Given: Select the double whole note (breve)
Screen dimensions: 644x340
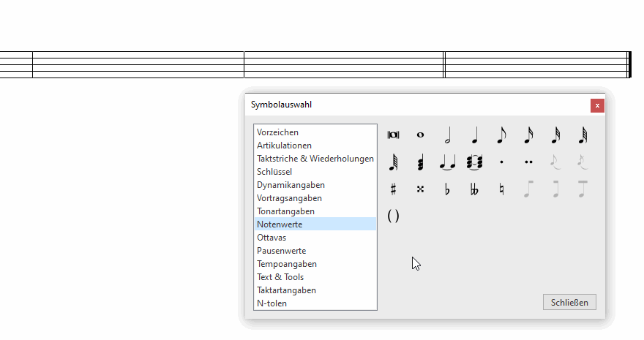Looking at the screenshot, I should tap(393, 135).
